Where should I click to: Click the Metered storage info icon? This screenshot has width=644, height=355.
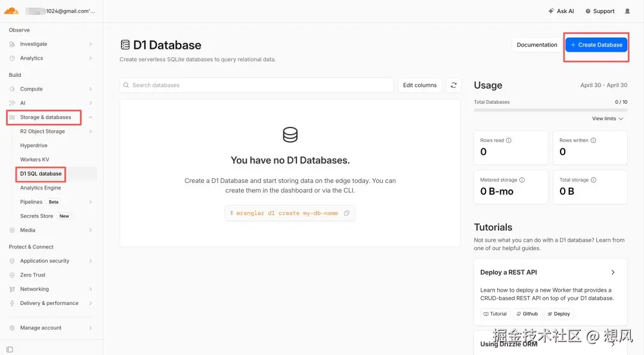522,180
